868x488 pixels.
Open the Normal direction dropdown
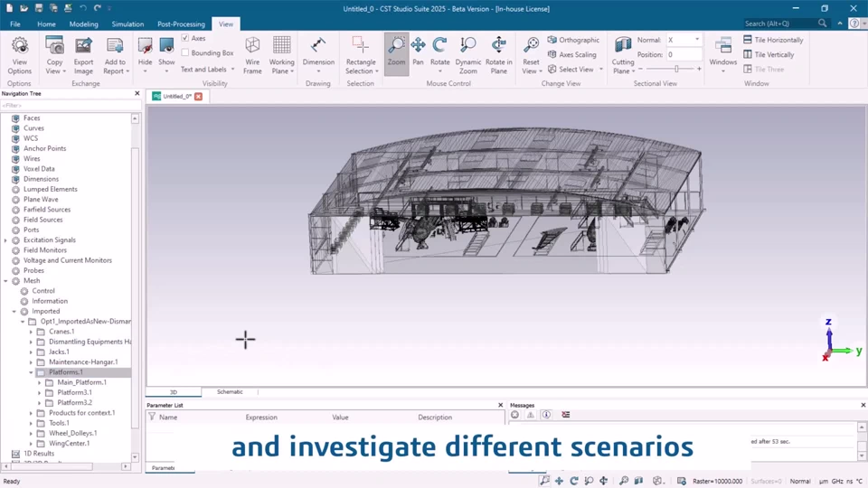coord(697,40)
